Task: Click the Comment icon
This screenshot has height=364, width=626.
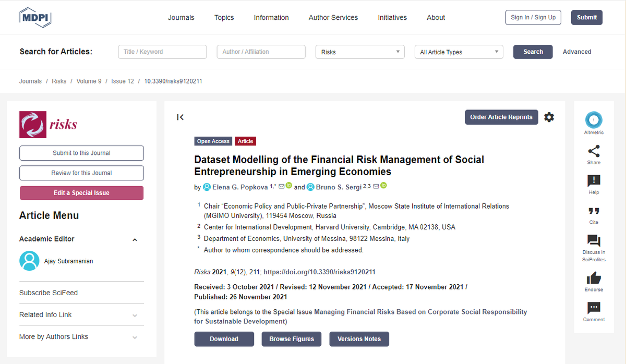Action: pyautogui.click(x=594, y=309)
